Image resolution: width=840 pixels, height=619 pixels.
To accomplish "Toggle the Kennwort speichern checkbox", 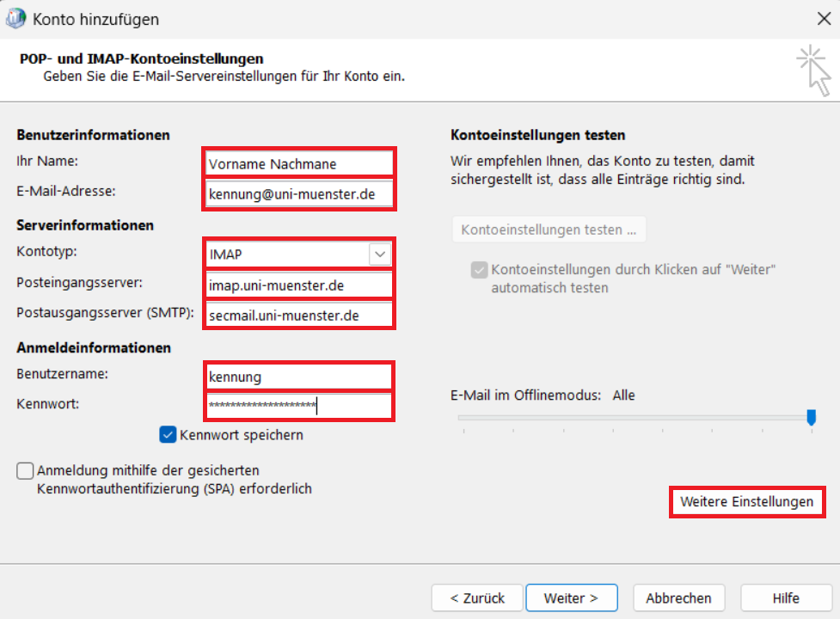I will (x=169, y=435).
